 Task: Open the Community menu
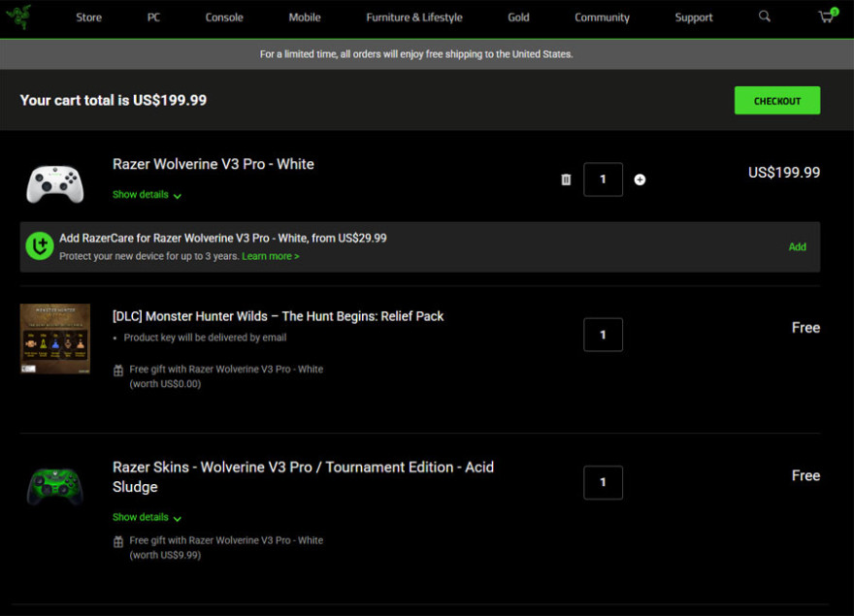[602, 17]
